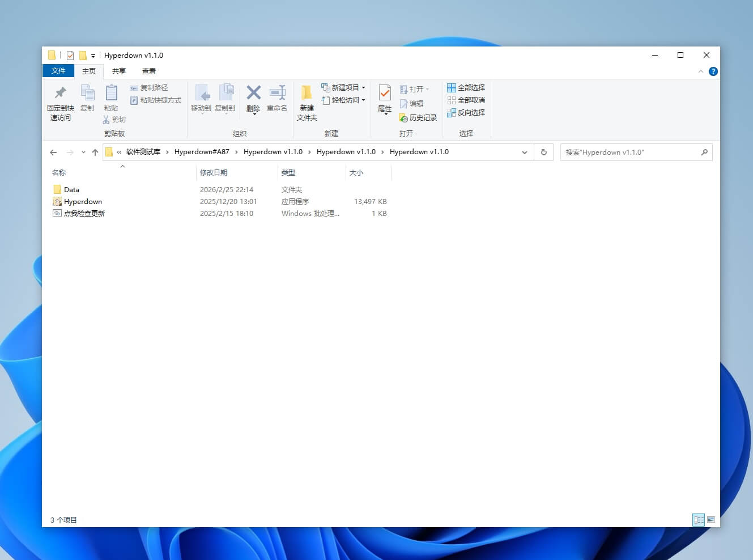Click History (历史记录) in the ribbon
This screenshot has width=753, height=560.
418,118
